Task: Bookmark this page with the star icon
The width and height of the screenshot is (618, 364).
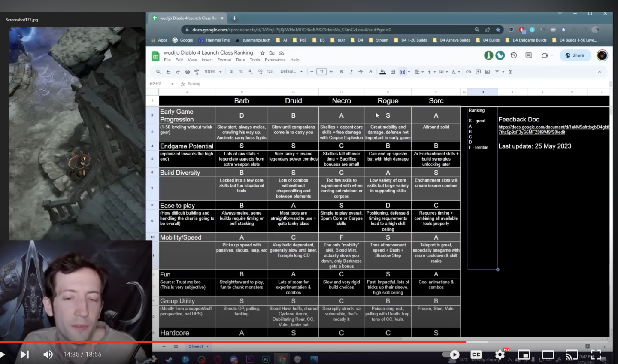Action: [x=498, y=30]
